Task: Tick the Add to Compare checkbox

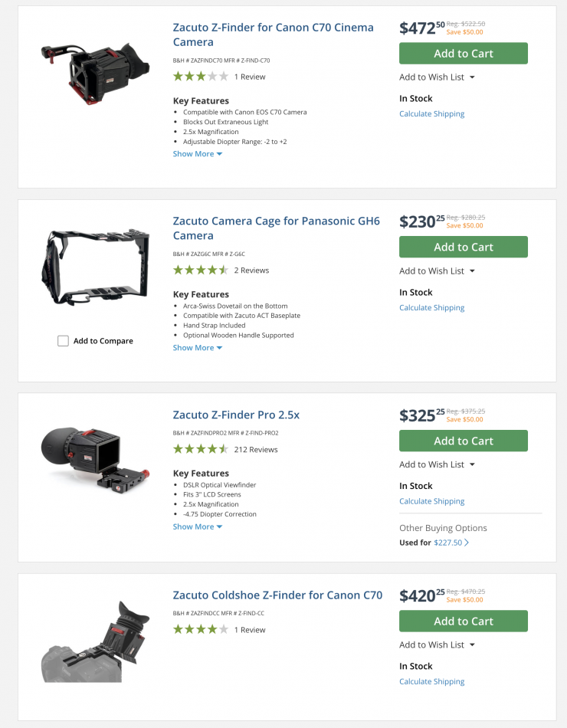Action: tap(64, 341)
